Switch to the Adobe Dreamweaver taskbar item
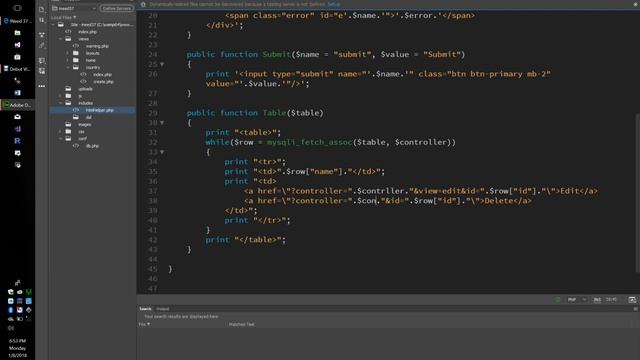Screen dimensions: 640x360 click(x=17, y=105)
